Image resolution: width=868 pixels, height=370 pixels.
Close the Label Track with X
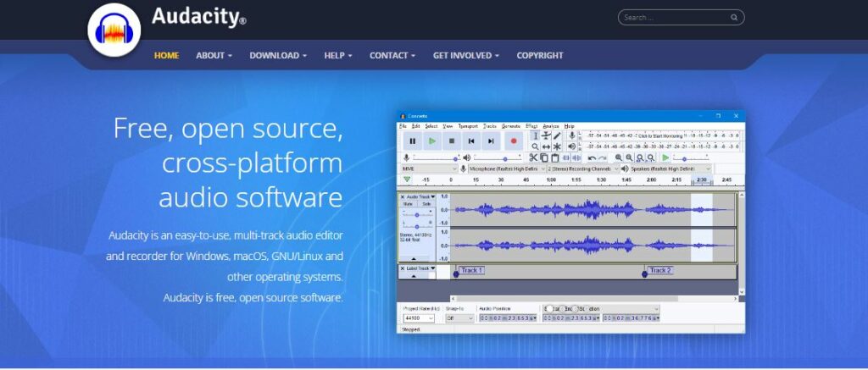[x=403, y=268]
